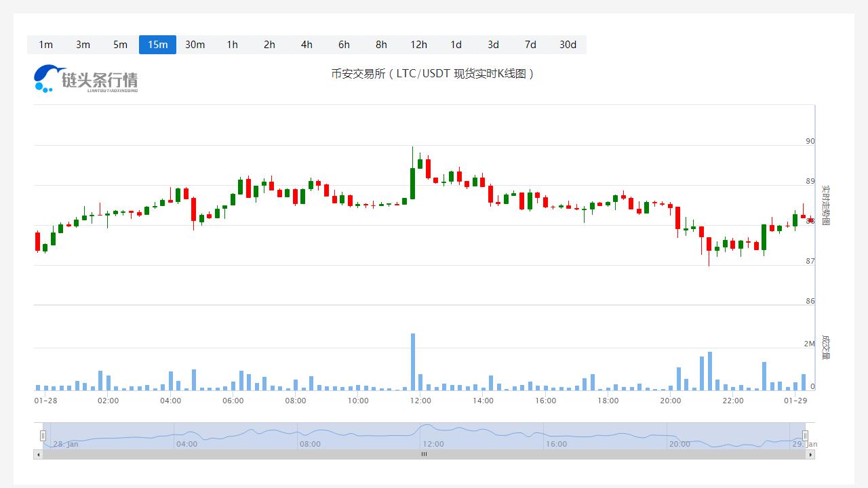Click the tall green candle near 12:00
The image size is (868, 488).
[x=412, y=184]
